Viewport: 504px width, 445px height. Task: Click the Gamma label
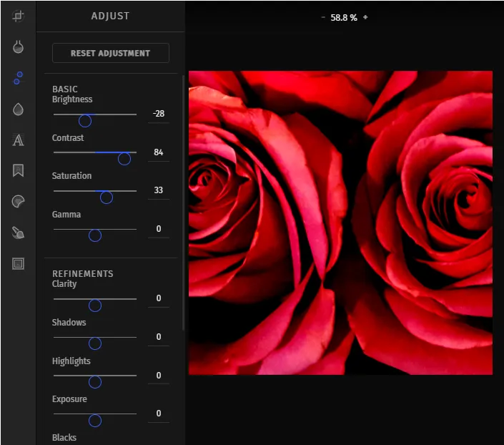66,215
